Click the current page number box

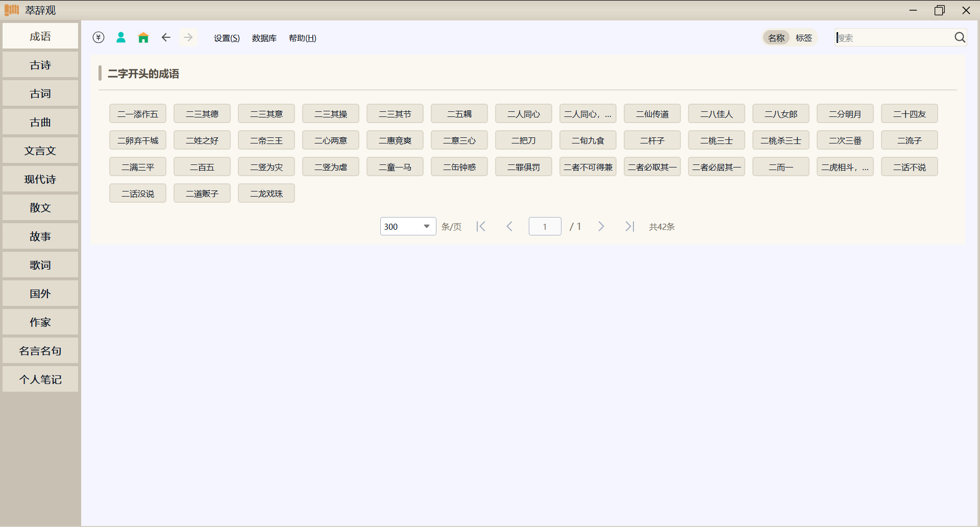(x=545, y=226)
